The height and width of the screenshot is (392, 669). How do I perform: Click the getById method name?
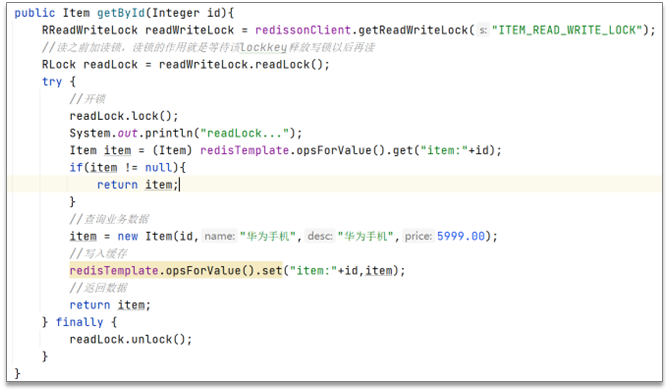point(121,13)
